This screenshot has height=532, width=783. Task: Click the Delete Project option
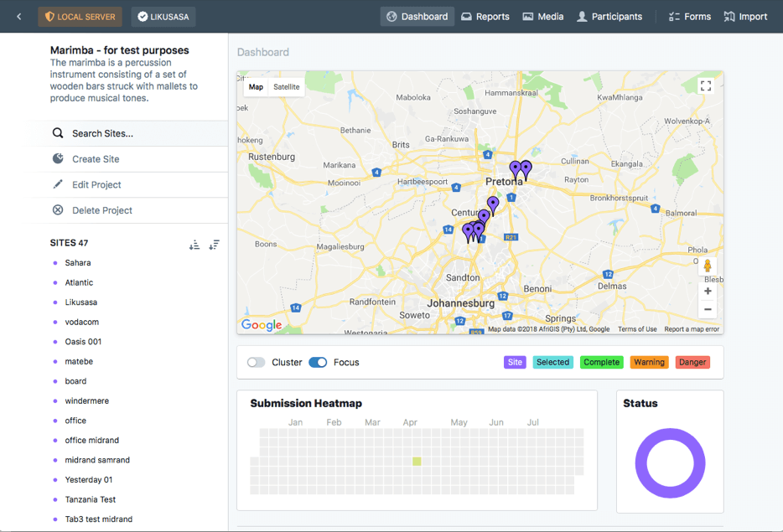(102, 210)
